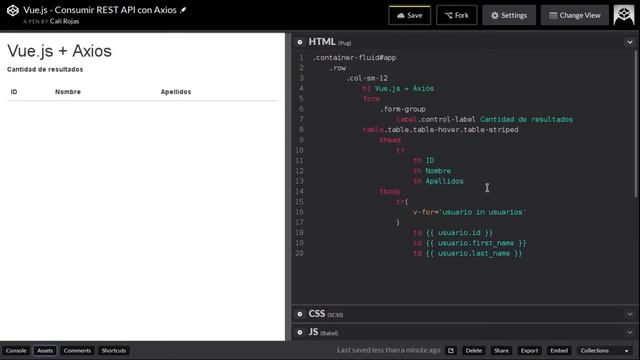This screenshot has height=360, width=640.
Task: Open CSS editor settings gear
Action: click(300, 314)
